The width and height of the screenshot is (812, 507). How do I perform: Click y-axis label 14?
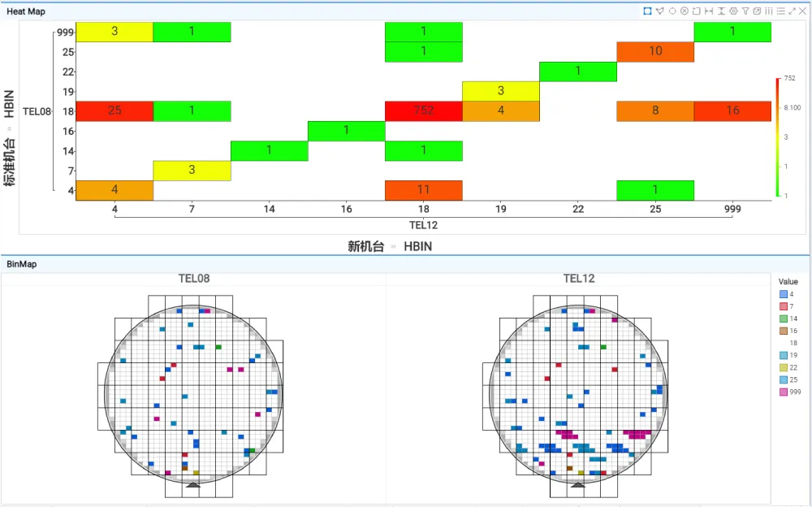(68, 151)
